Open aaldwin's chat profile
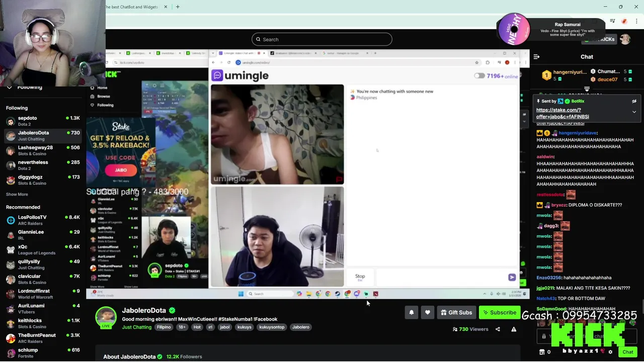Screen dimensions: 644x362 point(545,157)
